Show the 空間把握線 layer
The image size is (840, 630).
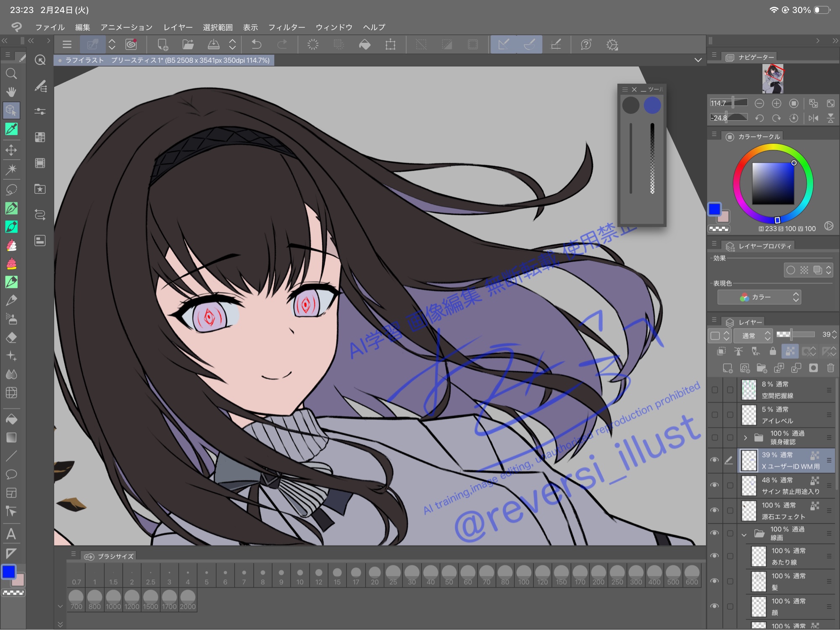(714, 390)
